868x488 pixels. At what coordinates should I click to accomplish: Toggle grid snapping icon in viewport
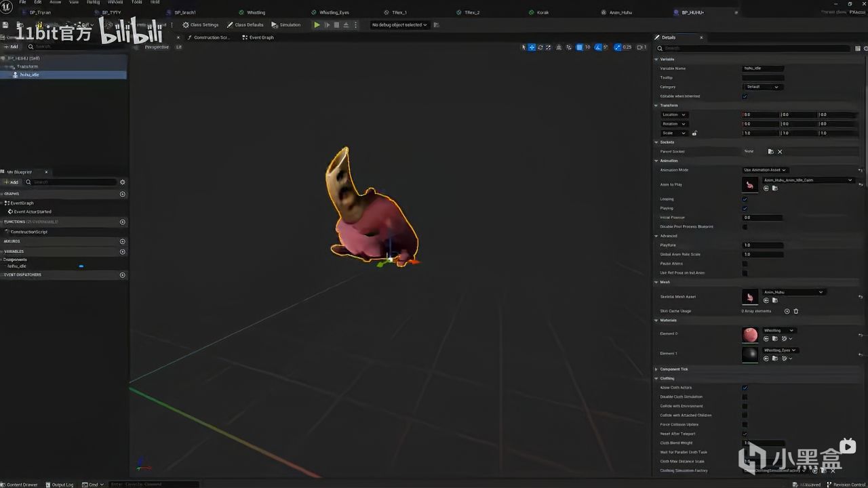(x=579, y=47)
